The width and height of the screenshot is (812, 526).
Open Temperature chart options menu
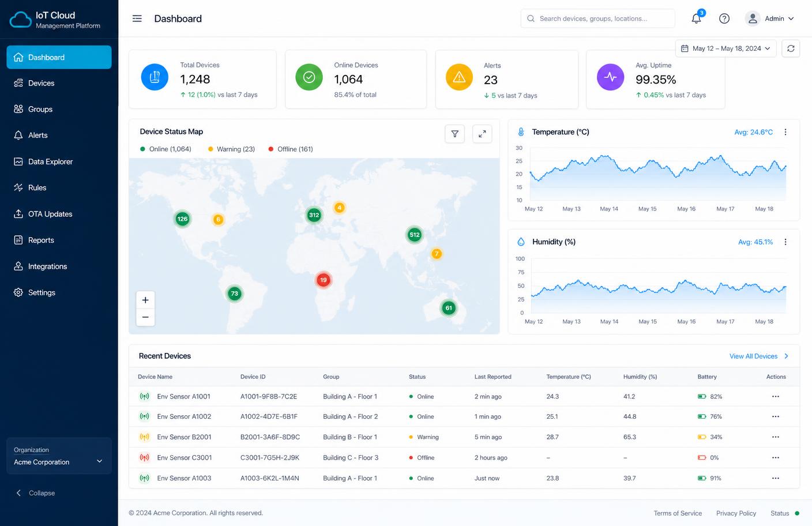[x=785, y=132]
